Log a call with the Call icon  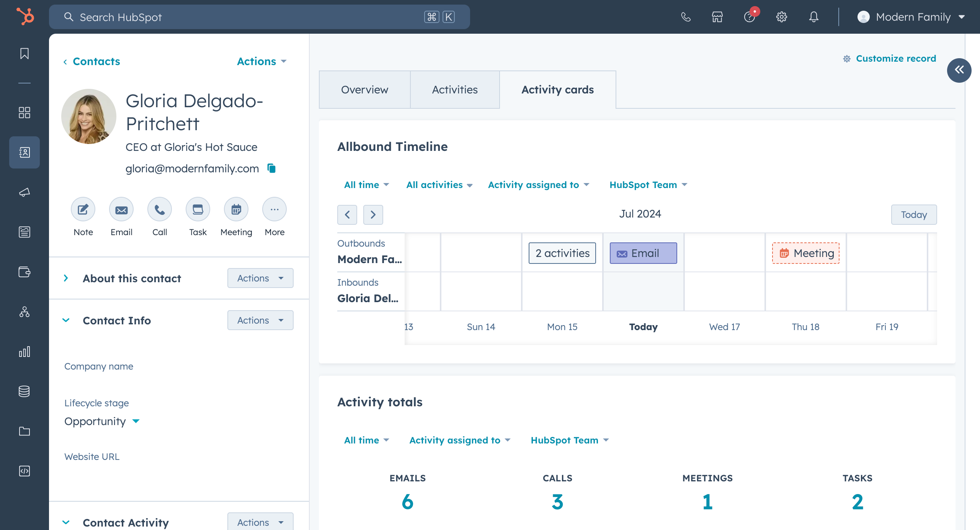[x=159, y=209]
